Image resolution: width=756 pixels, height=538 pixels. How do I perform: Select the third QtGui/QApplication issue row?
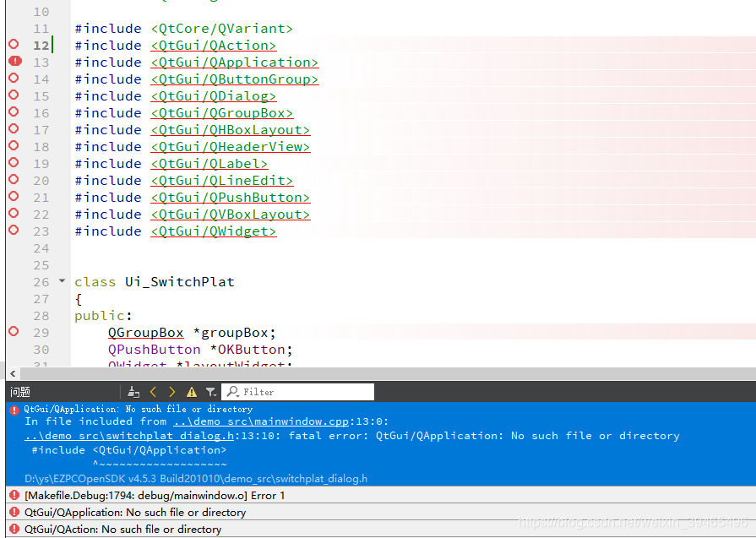tap(381, 512)
